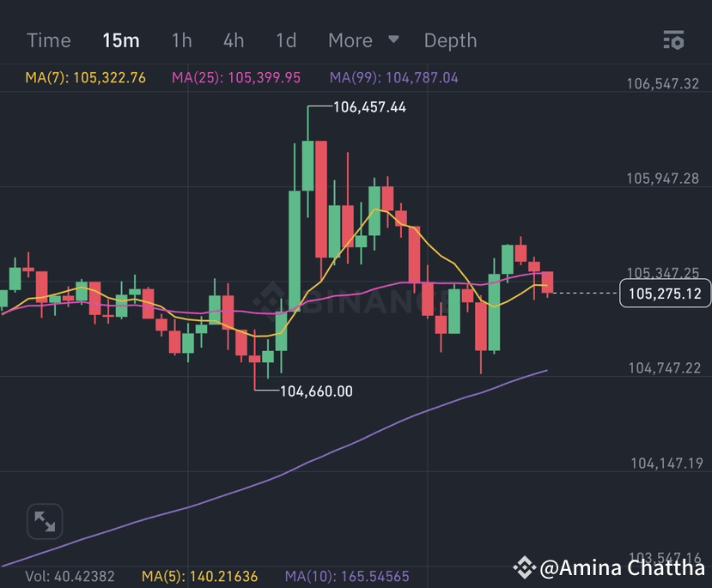
Task: Click the 4h timeframe button
Action: [x=233, y=40]
